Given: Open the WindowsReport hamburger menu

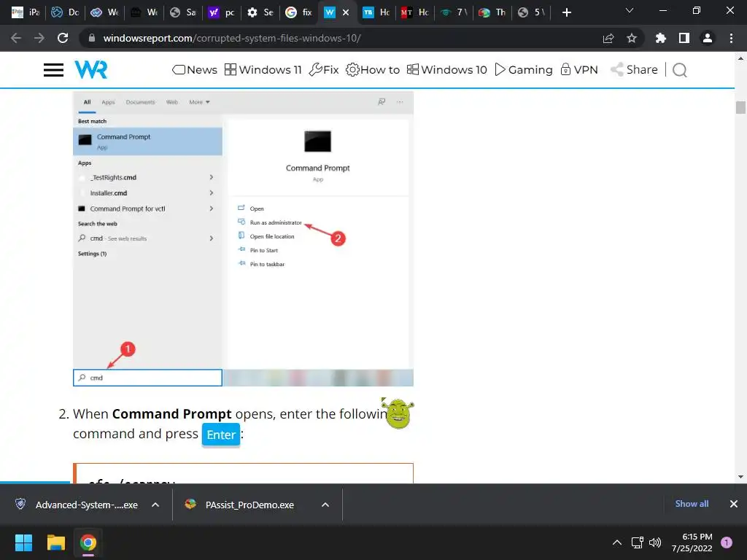Looking at the screenshot, I should click(53, 70).
